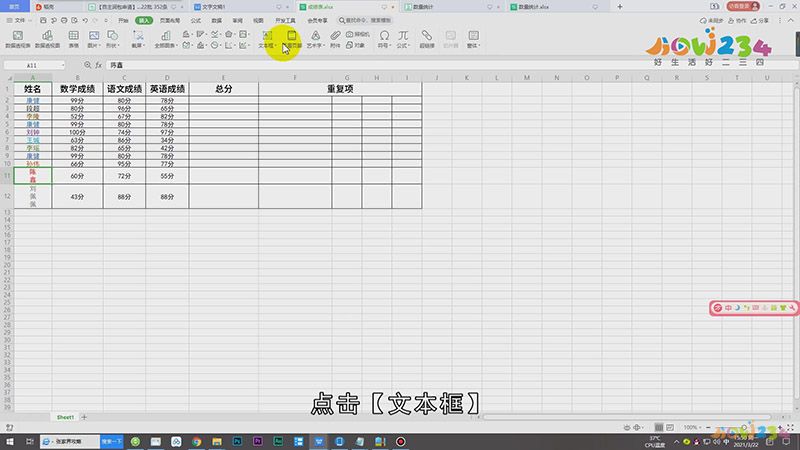
Task: Switch to the 数量统计.xlsx document tab
Action: coord(556,7)
